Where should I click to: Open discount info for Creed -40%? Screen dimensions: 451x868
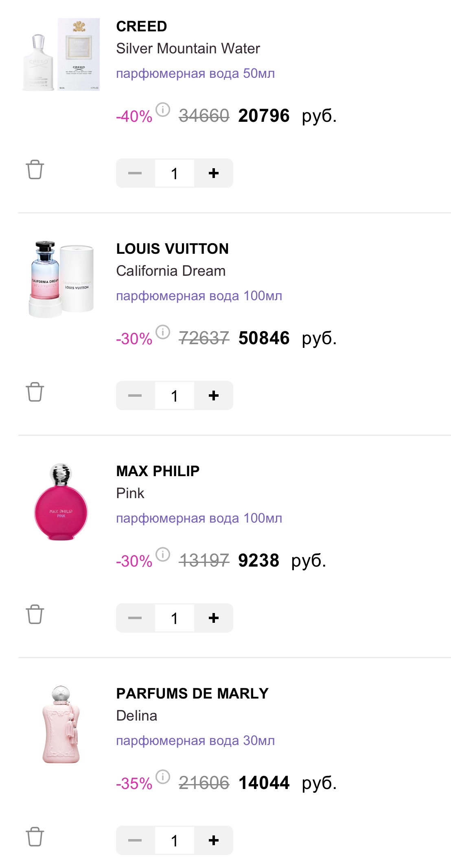[163, 110]
